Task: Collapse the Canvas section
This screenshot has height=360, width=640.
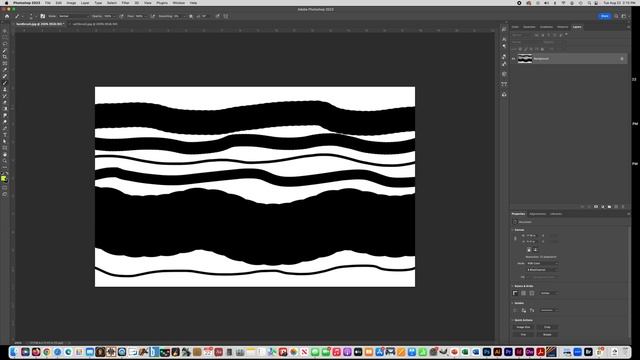Action: (513, 230)
